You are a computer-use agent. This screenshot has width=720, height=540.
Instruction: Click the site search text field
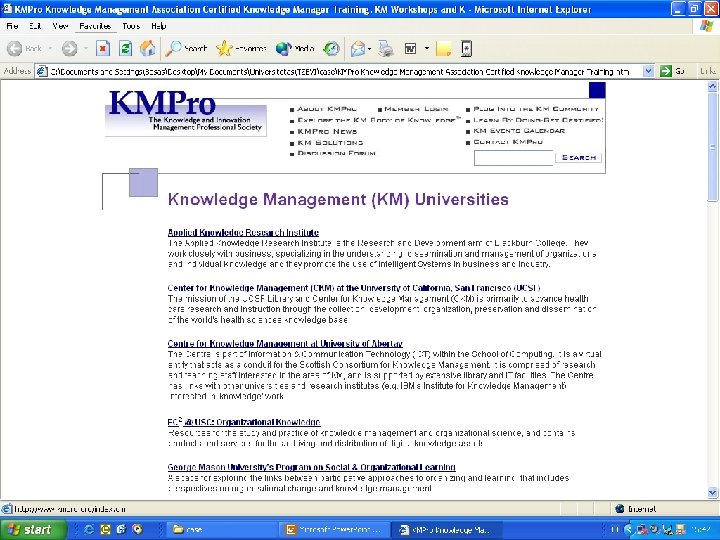[513, 158]
